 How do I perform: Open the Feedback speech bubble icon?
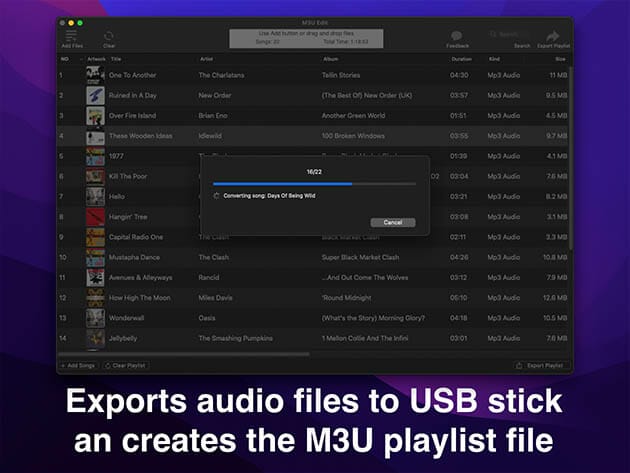click(457, 37)
